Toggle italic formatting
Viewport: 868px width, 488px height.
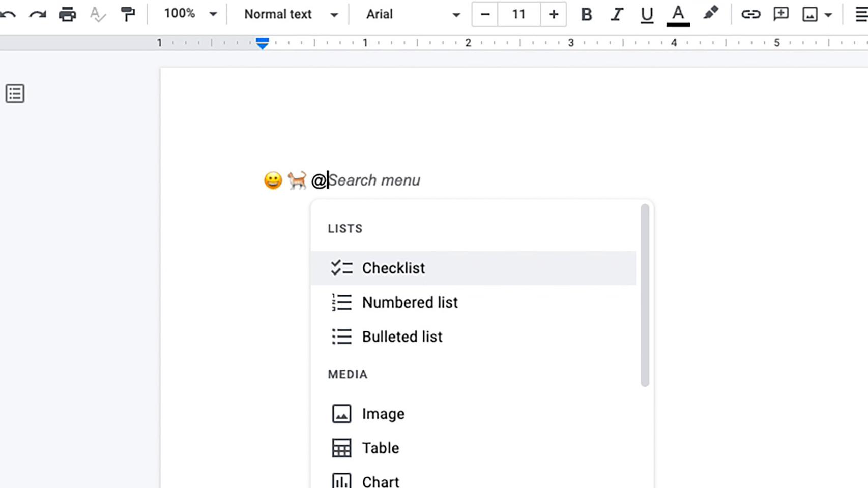[616, 14]
